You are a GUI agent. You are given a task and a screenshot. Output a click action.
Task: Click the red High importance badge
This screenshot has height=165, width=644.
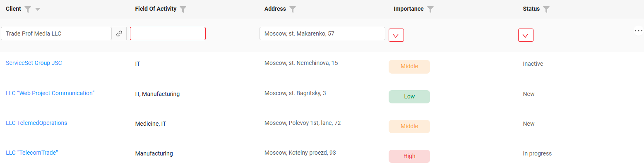(409, 156)
